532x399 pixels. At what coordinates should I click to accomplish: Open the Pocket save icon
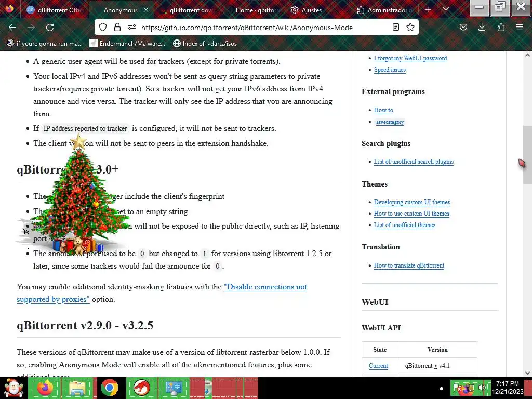coord(463,27)
